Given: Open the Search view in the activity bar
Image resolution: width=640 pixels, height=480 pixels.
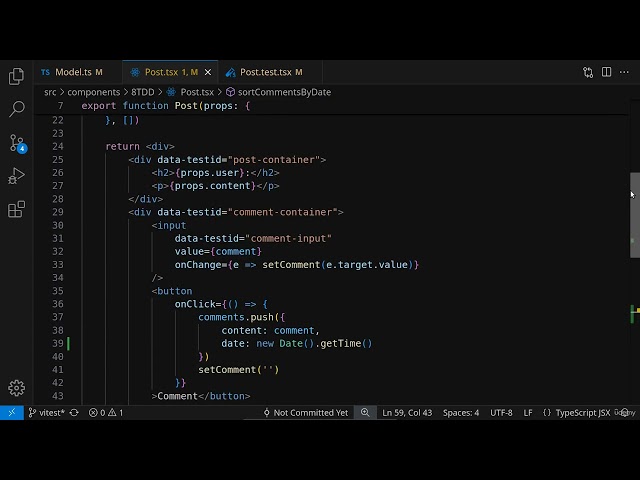Looking at the screenshot, I should point(16,109).
